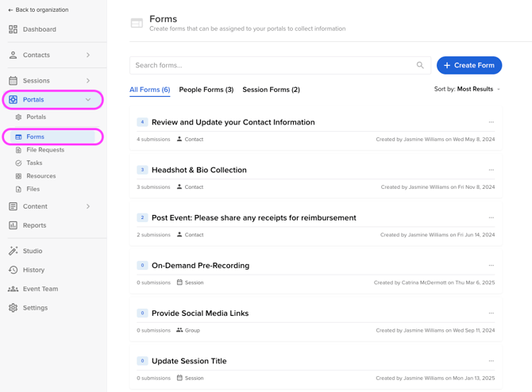Click the Reports chart icon
The image size is (532, 392).
(13, 225)
